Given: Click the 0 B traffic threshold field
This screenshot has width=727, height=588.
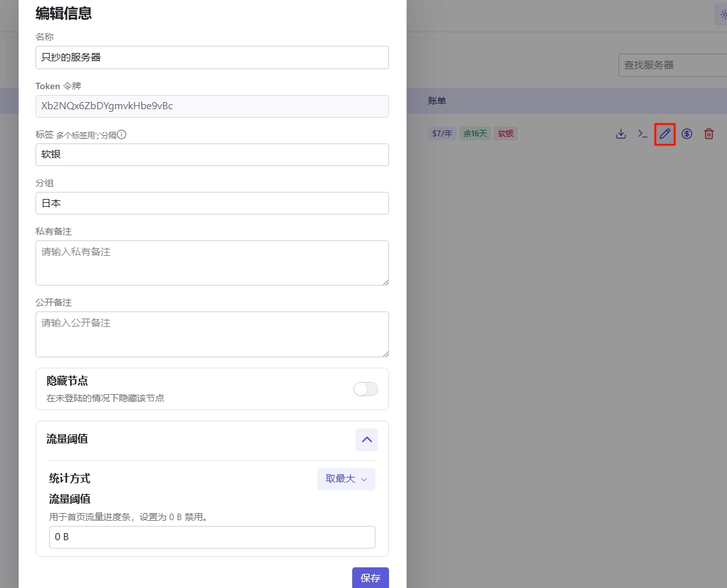Looking at the screenshot, I should pos(212,537).
